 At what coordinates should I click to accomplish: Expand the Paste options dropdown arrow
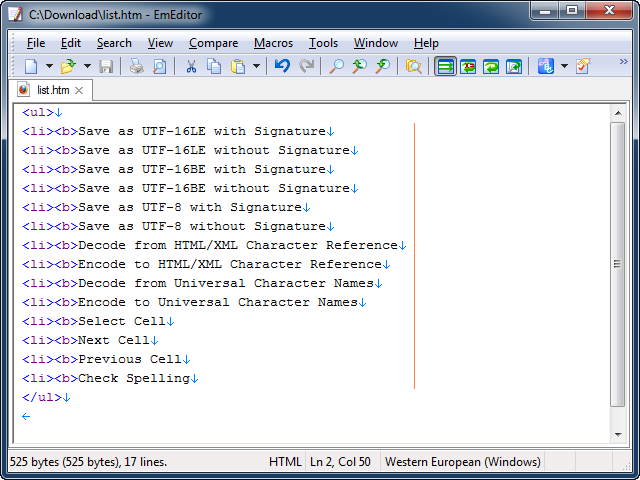coord(256,66)
